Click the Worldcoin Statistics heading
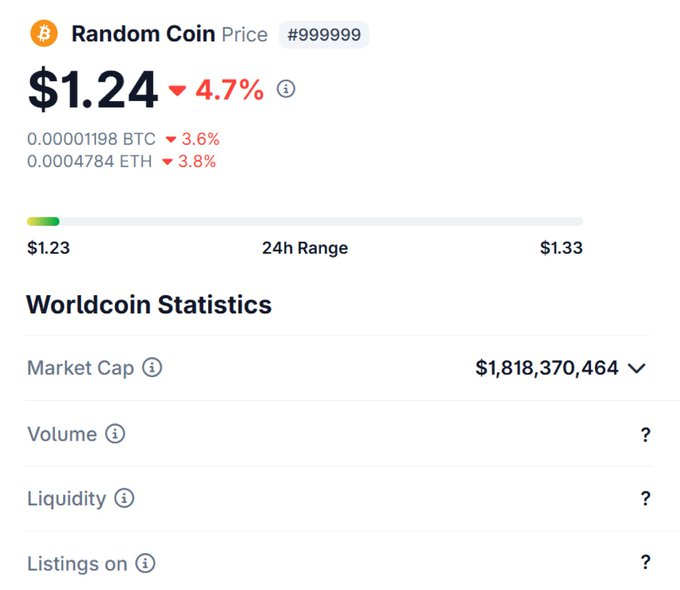Screen dimensions: 680x590 [x=149, y=304]
